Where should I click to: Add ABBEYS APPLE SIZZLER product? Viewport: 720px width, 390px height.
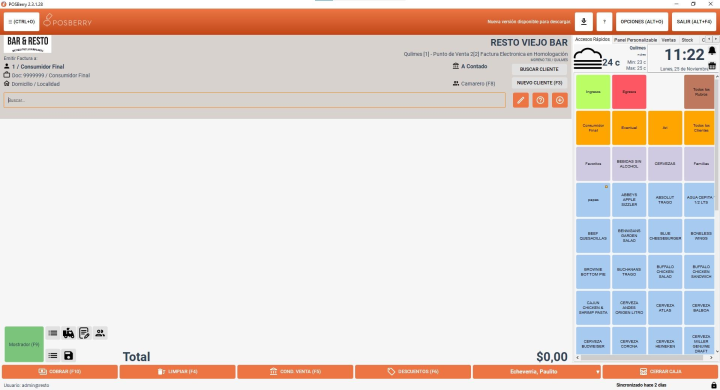629,200
